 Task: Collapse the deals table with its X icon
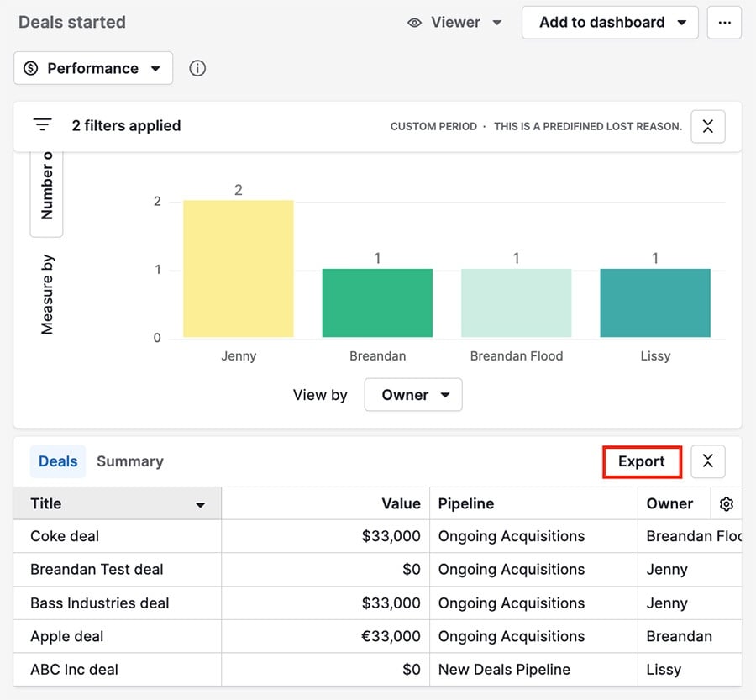click(707, 461)
